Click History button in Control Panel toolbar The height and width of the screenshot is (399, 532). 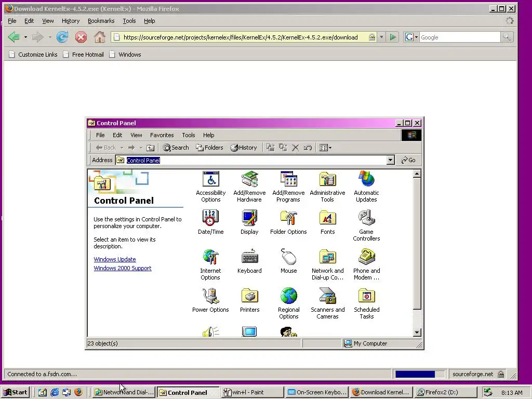(244, 148)
